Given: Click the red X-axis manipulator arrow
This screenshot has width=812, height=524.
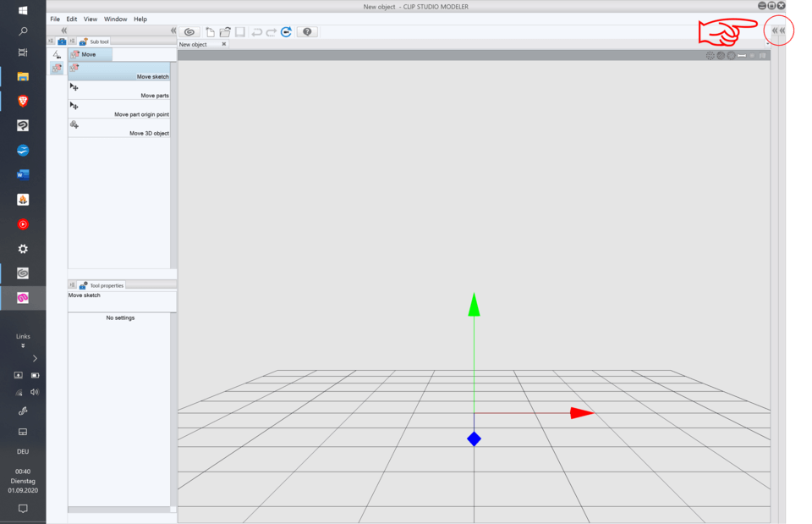Looking at the screenshot, I should 582,413.
